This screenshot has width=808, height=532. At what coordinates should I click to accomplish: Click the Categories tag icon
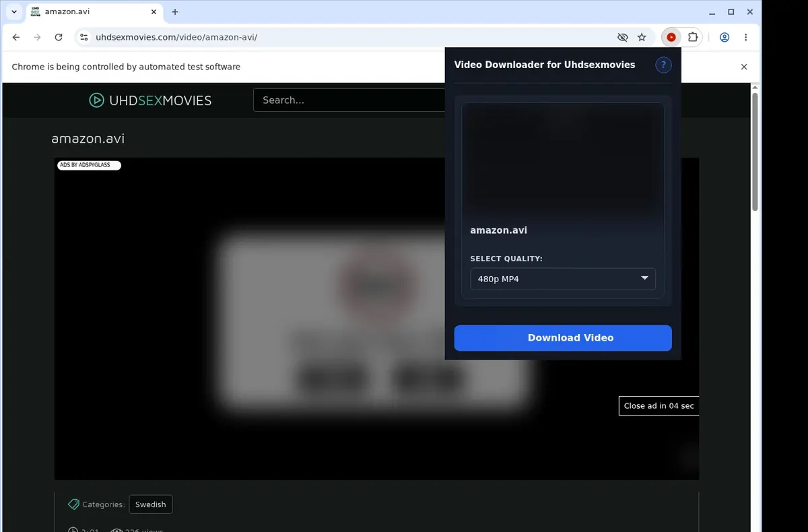click(73, 504)
